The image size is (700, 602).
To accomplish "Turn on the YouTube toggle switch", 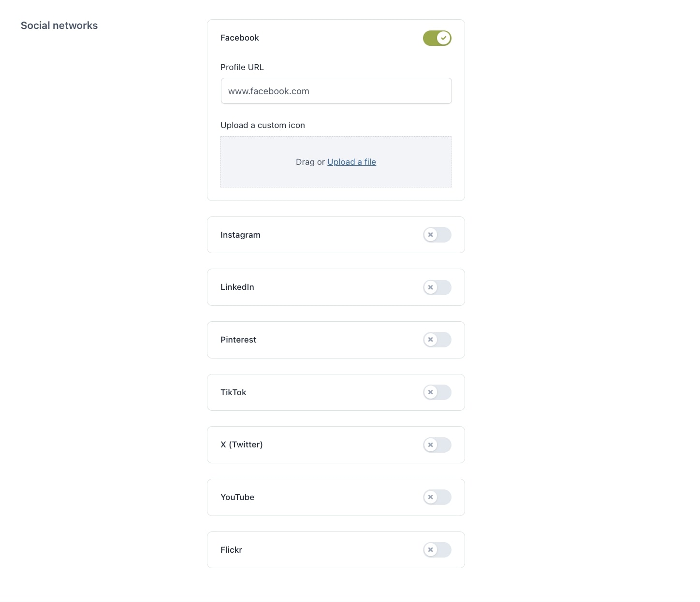I will (x=437, y=497).
